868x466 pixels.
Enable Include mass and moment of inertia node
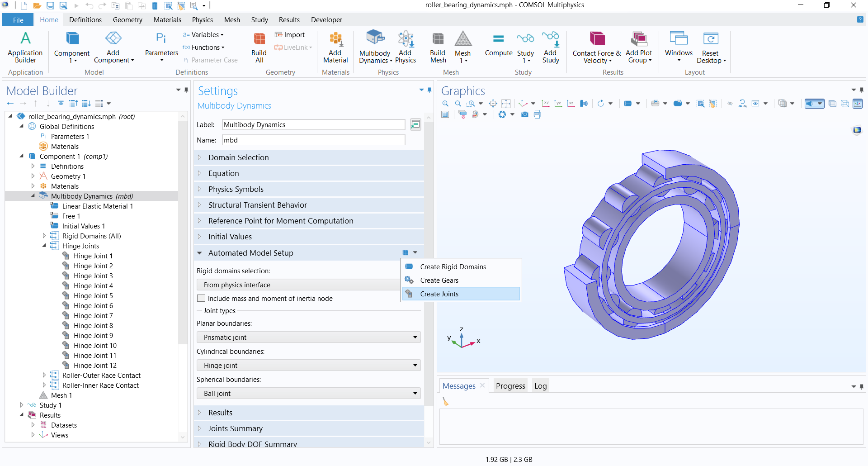click(202, 299)
